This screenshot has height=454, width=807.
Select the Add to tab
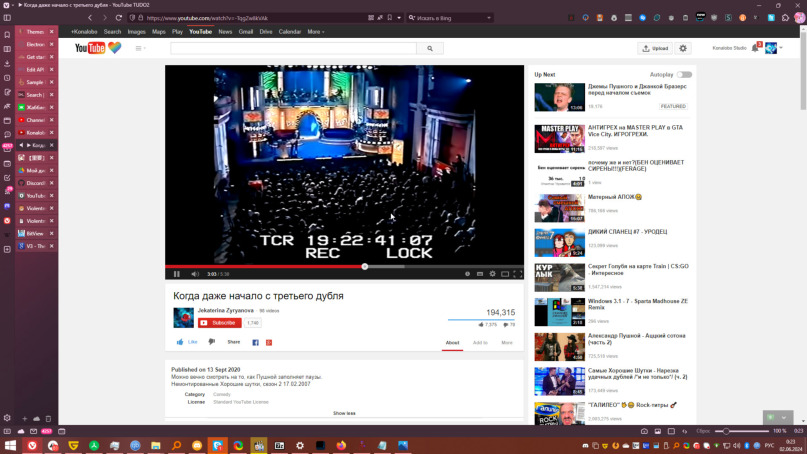tap(480, 343)
